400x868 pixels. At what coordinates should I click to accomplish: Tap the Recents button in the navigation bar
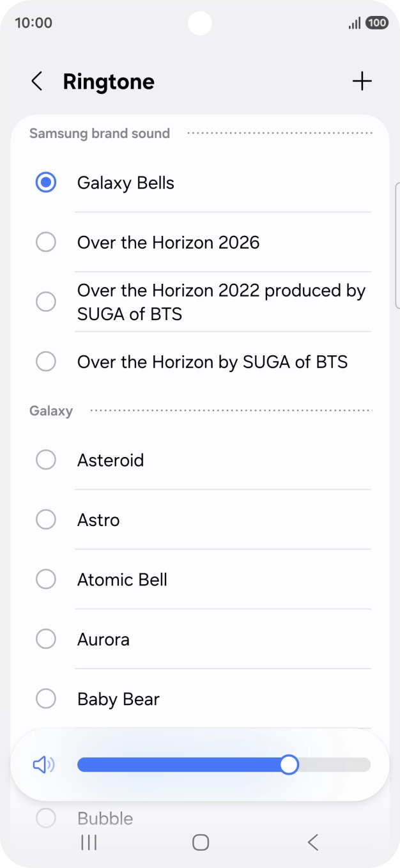click(88, 842)
